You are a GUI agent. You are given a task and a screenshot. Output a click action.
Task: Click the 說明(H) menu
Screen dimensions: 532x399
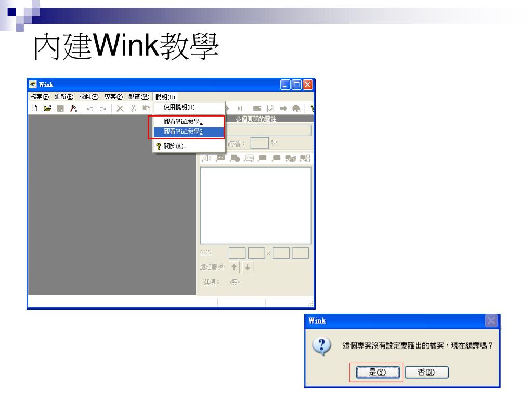tap(165, 97)
